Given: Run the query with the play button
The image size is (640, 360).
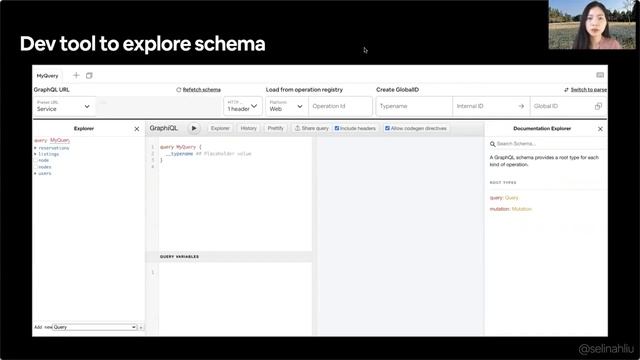Looking at the screenshot, I should pos(194,128).
